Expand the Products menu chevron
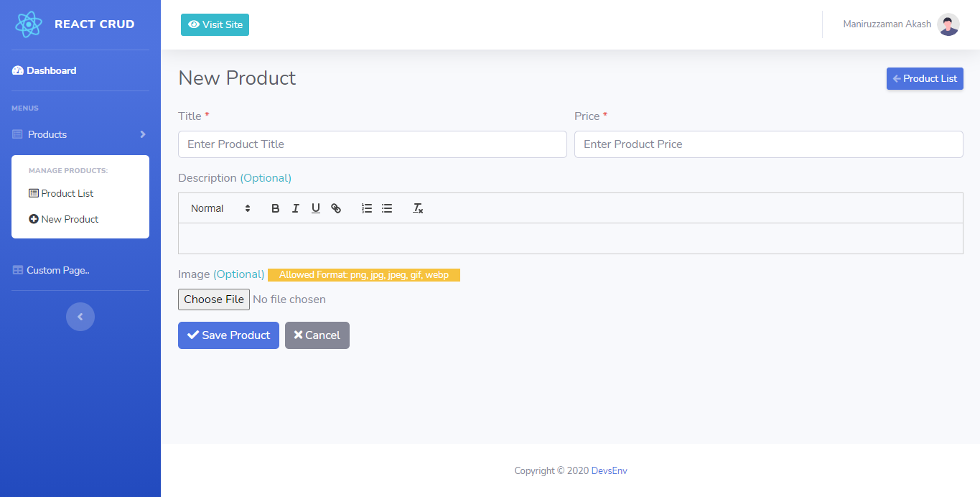The width and height of the screenshot is (980, 497). [x=142, y=134]
